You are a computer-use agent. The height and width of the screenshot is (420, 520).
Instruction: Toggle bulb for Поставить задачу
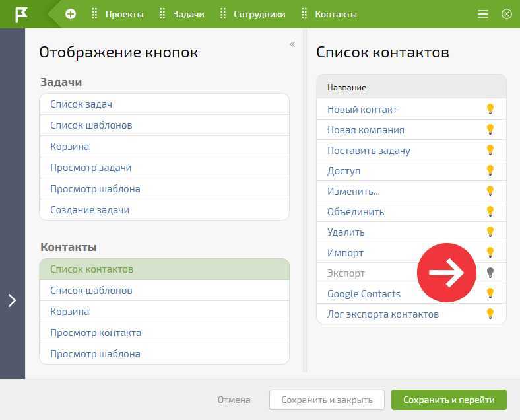(490, 150)
